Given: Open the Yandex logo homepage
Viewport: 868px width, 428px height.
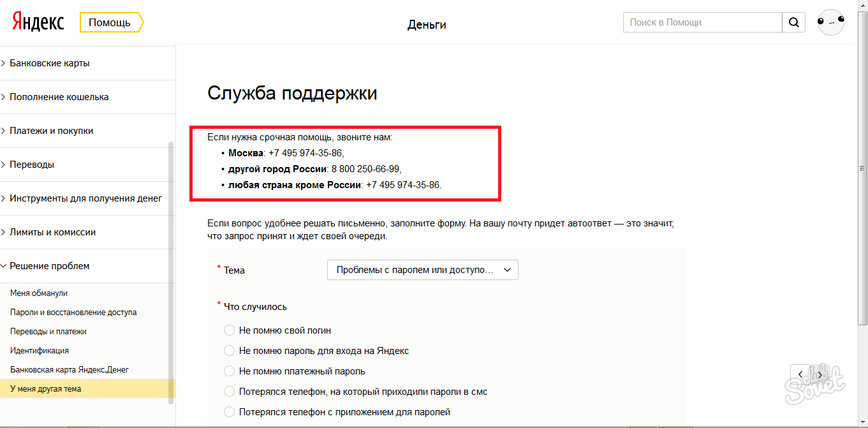Looking at the screenshot, I should [38, 22].
